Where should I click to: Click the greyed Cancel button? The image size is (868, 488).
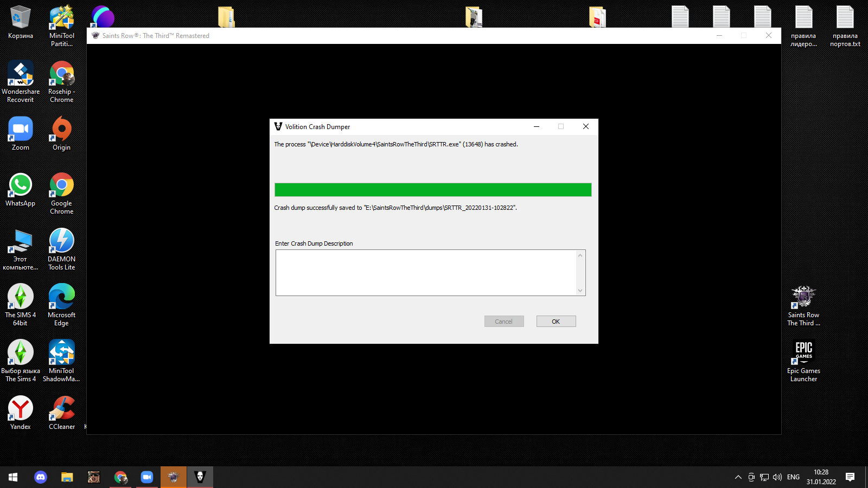point(504,322)
